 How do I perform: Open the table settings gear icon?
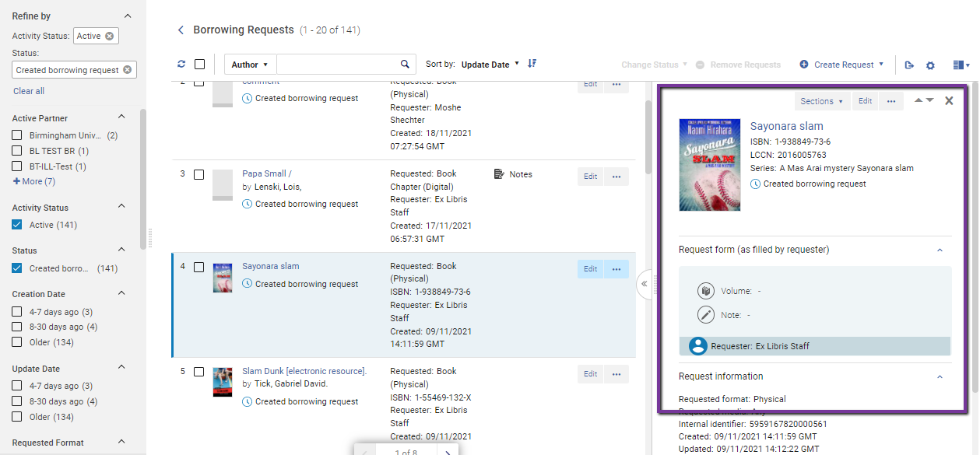930,65
